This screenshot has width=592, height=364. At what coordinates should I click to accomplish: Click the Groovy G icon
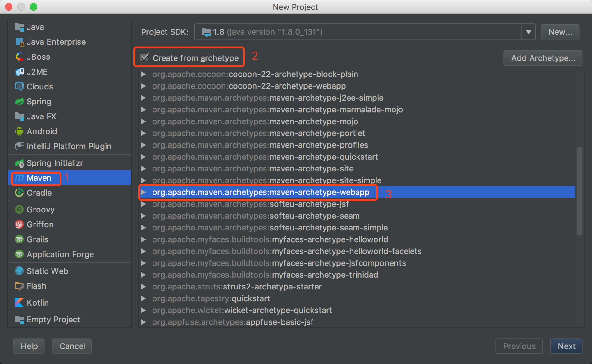point(19,210)
